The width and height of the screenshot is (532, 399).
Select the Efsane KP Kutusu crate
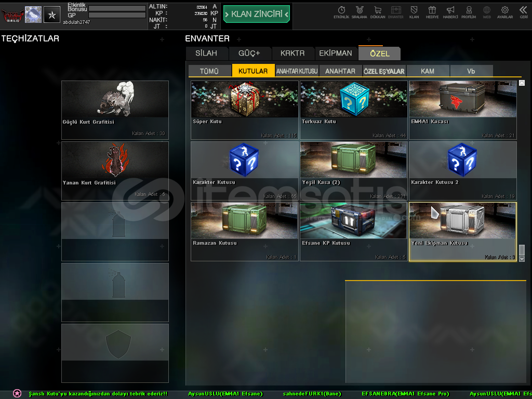pos(353,232)
